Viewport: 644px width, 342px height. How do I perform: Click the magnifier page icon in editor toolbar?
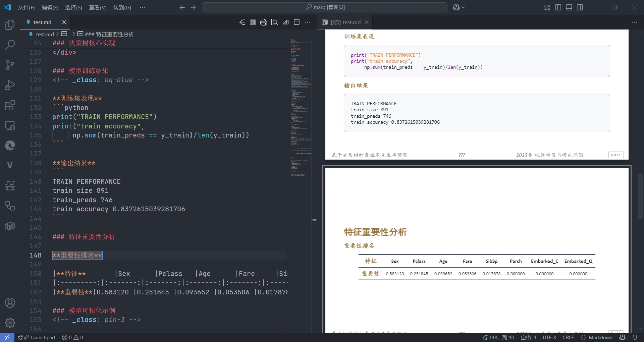(x=274, y=22)
